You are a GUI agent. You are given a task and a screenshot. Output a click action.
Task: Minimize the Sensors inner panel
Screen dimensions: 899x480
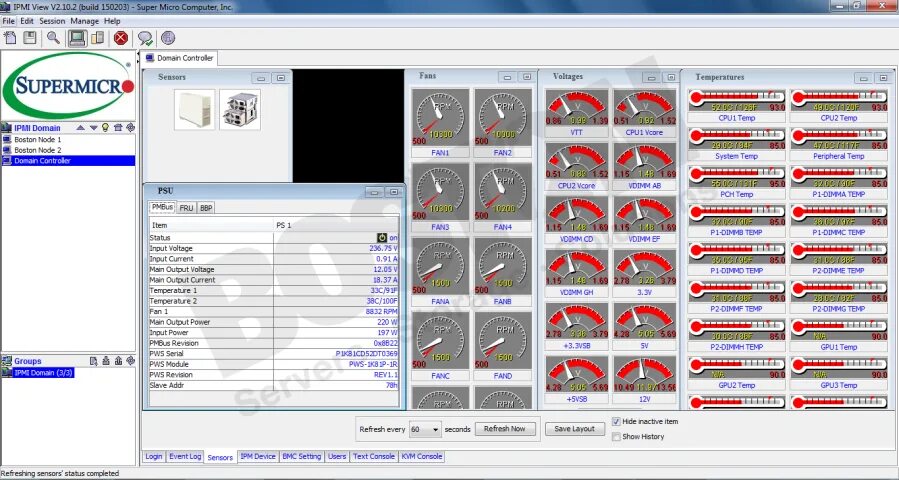click(x=261, y=78)
